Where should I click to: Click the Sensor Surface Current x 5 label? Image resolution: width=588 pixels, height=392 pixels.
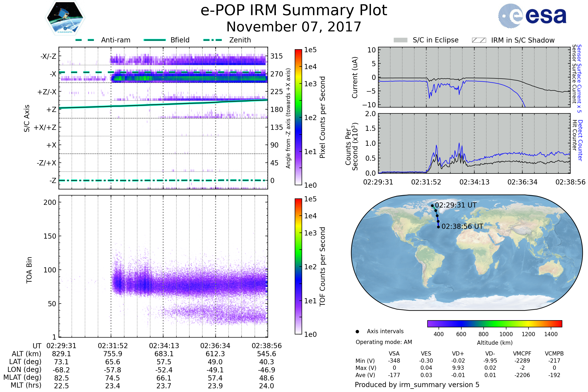(x=579, y=78)
